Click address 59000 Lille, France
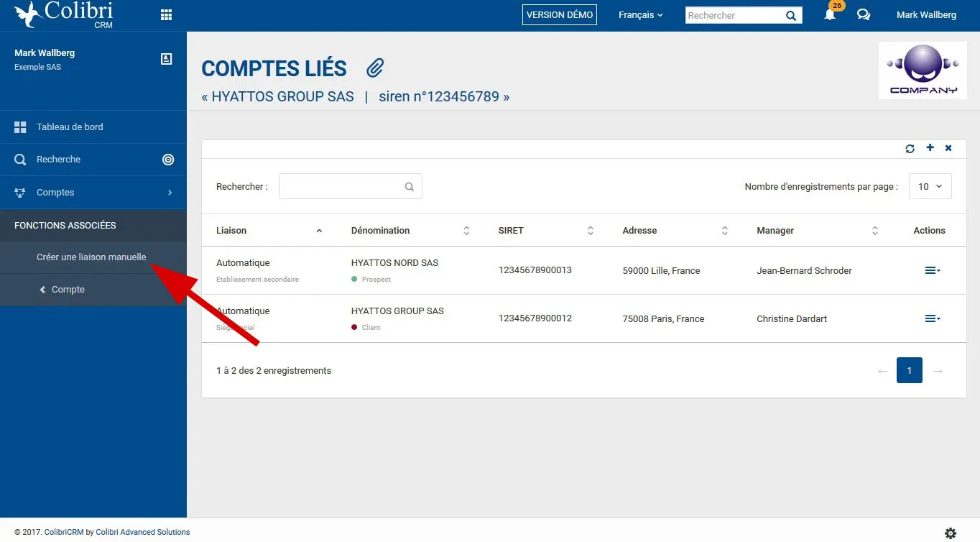 pyautogui.click(x=661, y=271)
